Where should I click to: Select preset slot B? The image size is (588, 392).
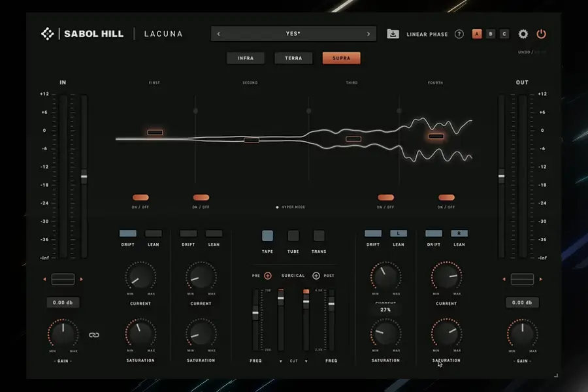pos(491,34)
